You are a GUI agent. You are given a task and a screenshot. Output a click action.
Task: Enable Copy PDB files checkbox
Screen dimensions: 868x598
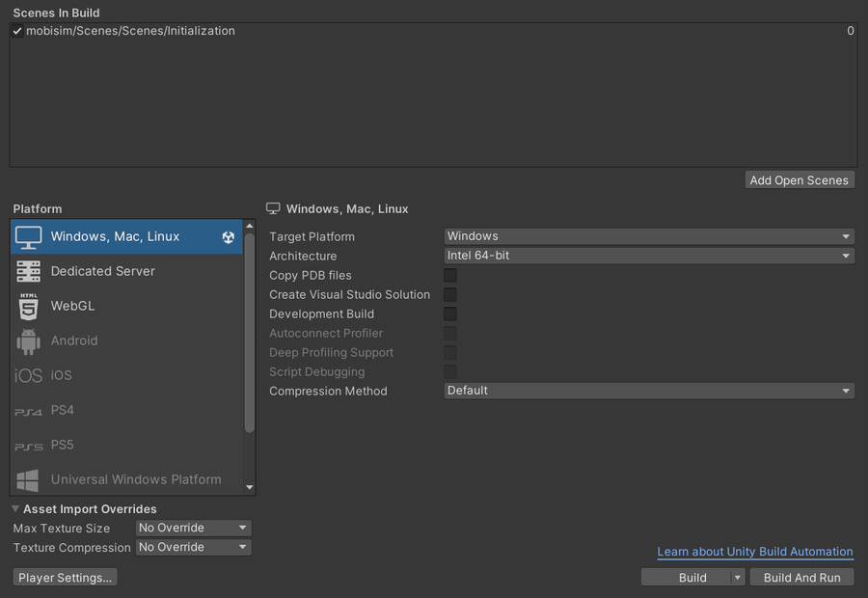click(450, 275)
